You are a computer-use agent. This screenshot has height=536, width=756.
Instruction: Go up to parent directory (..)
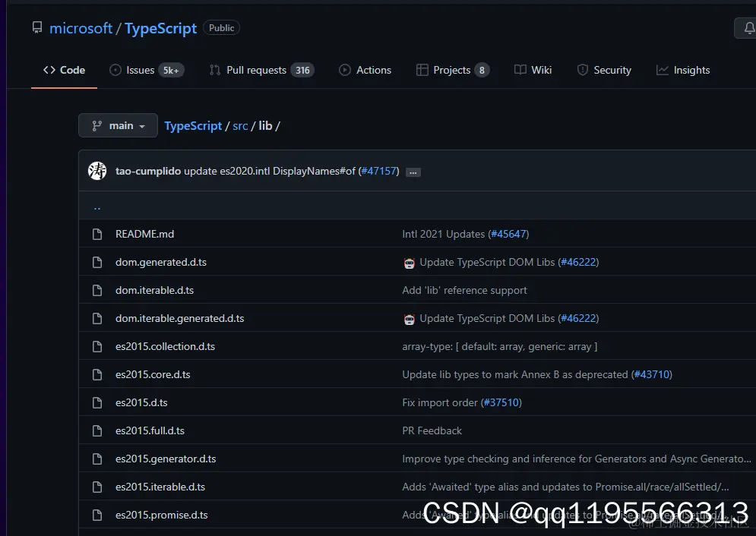tap(97, 207)
